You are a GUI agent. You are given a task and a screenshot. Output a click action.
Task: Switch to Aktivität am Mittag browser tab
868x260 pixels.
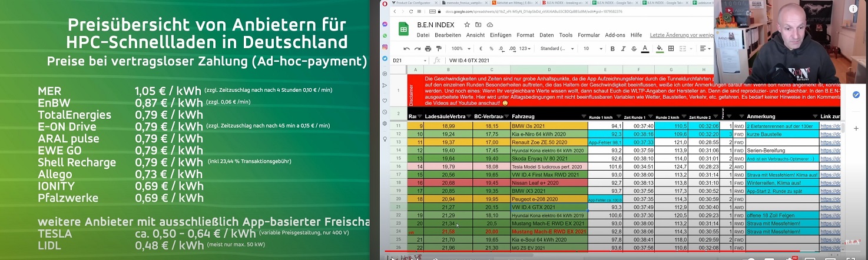click(x=513, y=3)
